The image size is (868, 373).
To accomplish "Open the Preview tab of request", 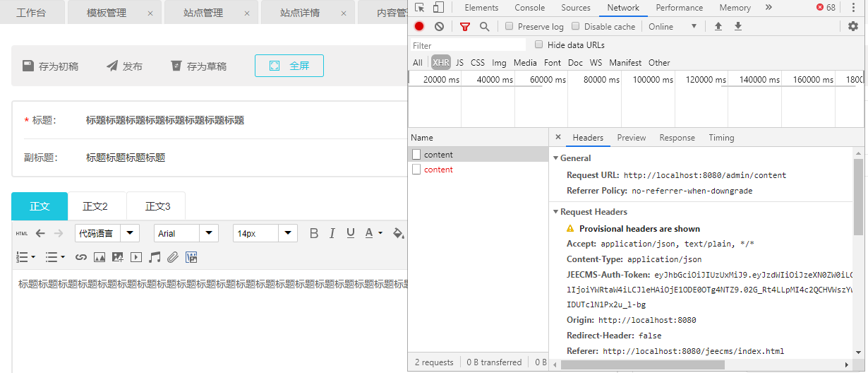I will 631,138.
